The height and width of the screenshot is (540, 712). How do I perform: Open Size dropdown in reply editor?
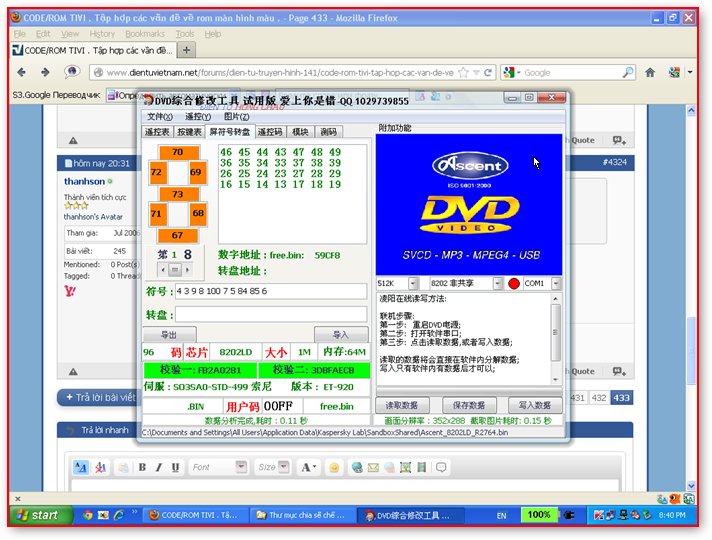[x=284, y=466]
